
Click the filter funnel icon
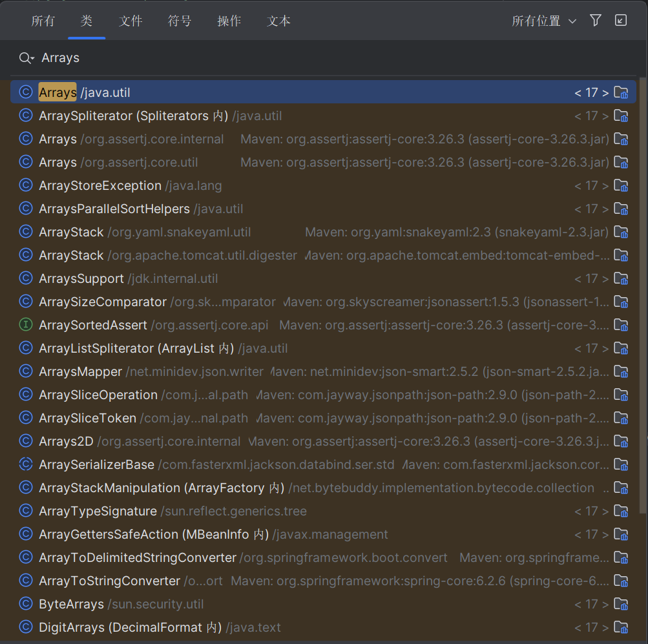point(596,20)
